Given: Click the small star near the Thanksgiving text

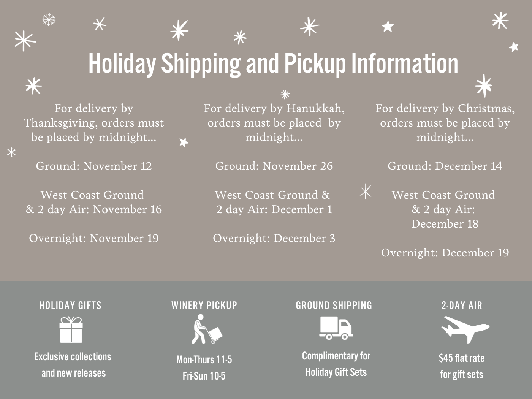Looking at the screenshot, I should 184,142.
